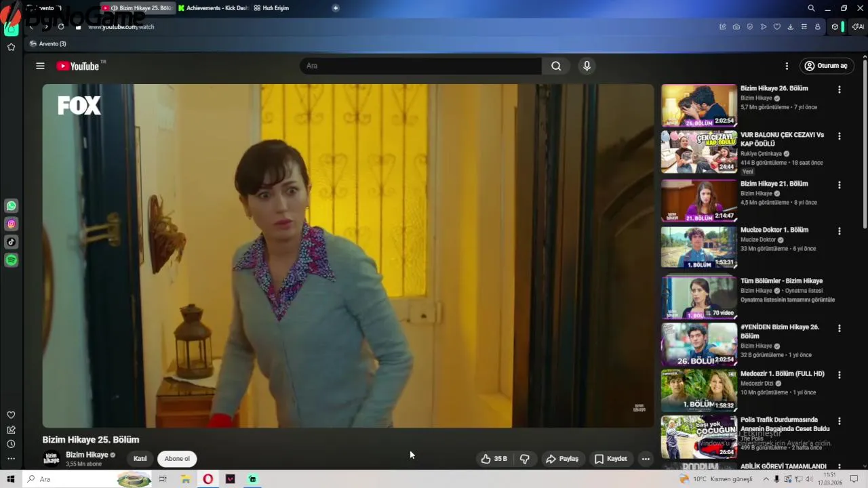Open the edit/notes pencil toolbar icon
This screenshot has width=868, height=488.
pos(723,26)
